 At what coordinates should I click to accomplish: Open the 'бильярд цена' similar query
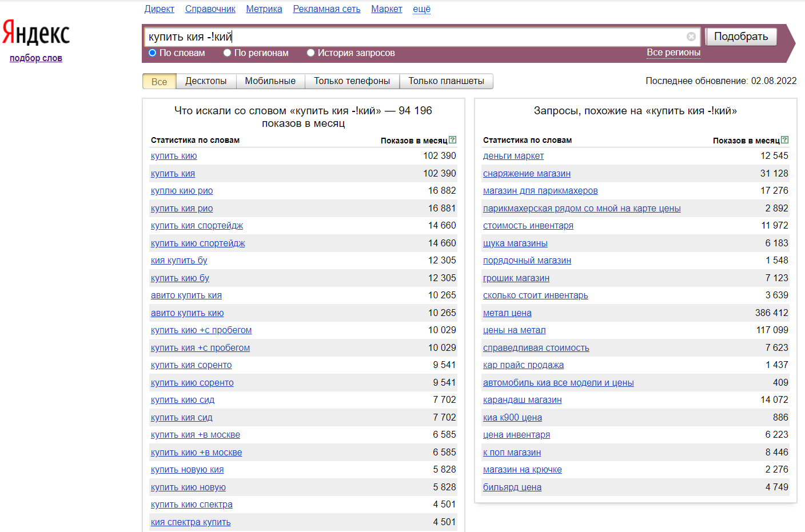pos(512,487)
